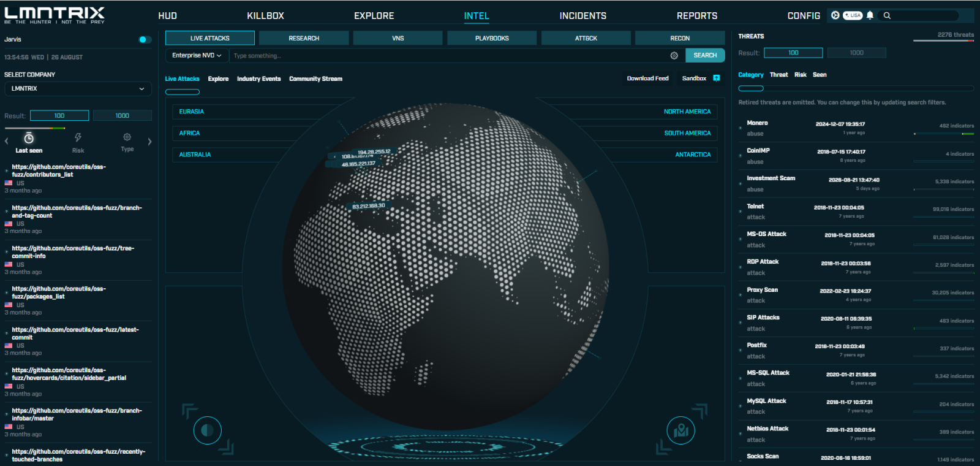This screenshot has width=980, height=466.
Task: Click the LMNTRIX logo
Action: pos(55,15)
